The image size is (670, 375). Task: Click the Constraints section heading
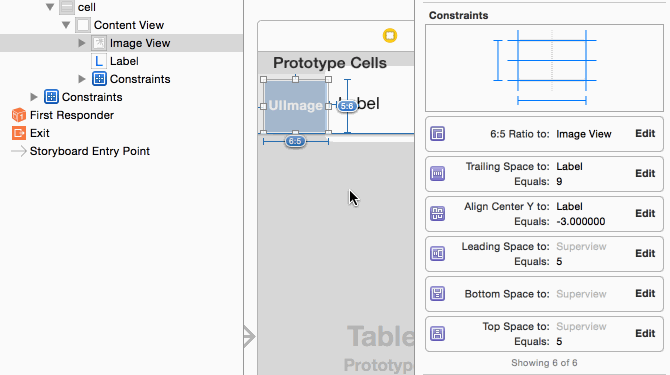click(458, 15)
